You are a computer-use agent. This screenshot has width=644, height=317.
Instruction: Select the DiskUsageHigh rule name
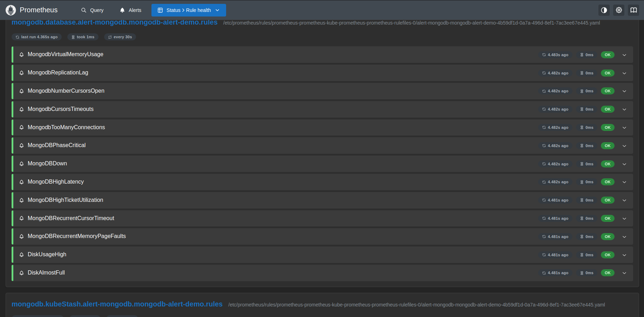pyautogui.click(x=47, y=255)
